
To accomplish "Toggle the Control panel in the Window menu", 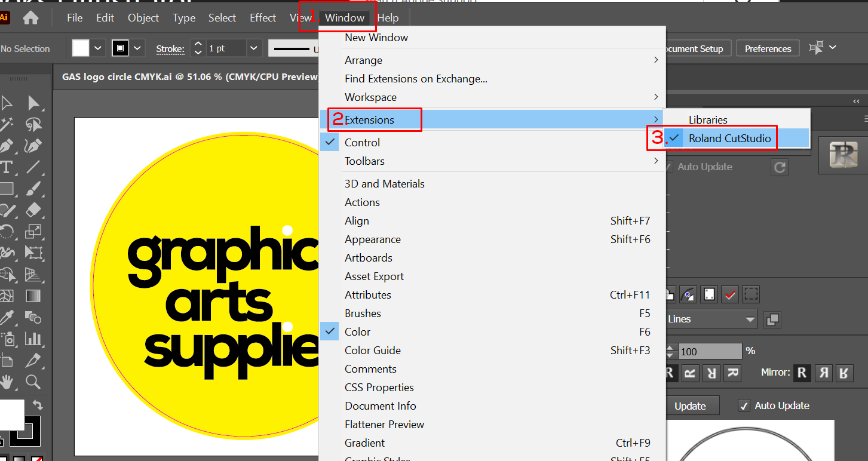I will pos(361,142).
